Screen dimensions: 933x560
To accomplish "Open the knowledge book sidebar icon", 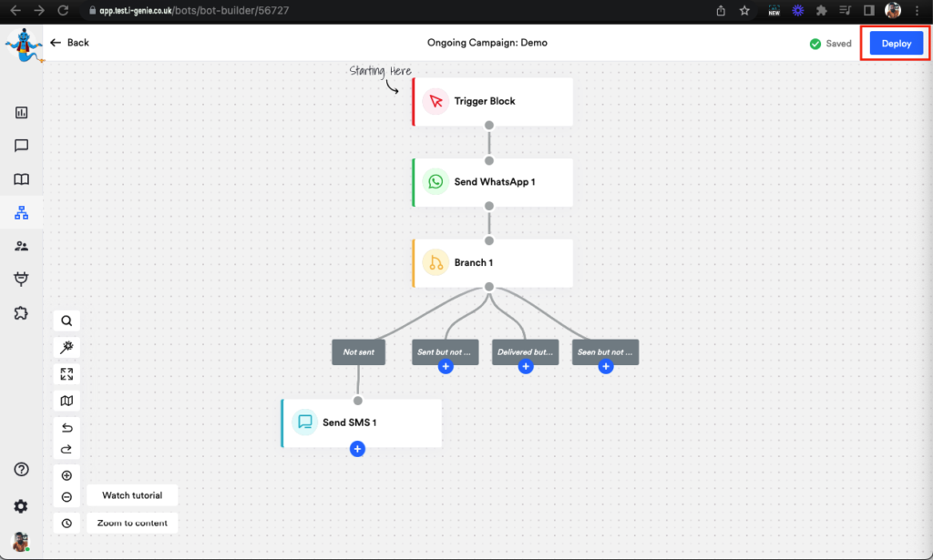I will [22, 179].
